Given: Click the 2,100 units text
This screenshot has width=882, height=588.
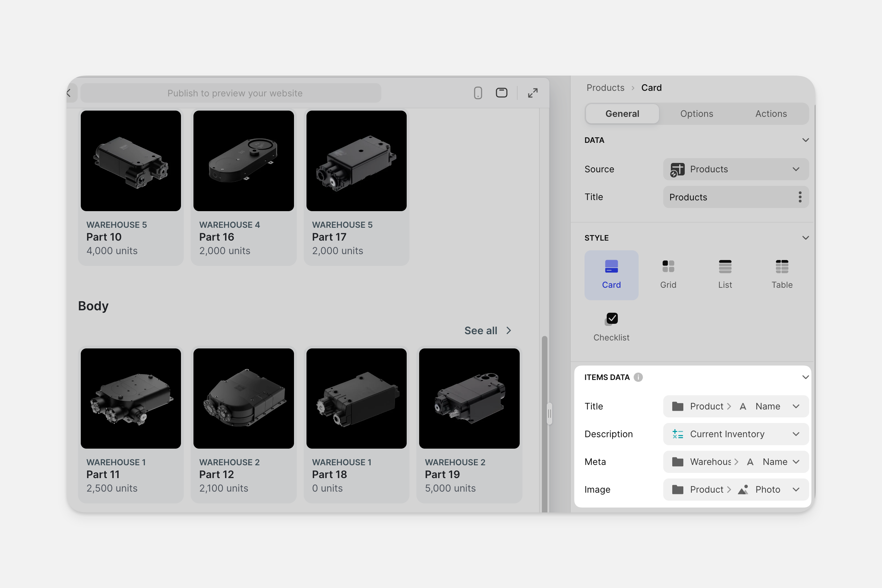Looking at the screenshot, I should tap(224, 488).
